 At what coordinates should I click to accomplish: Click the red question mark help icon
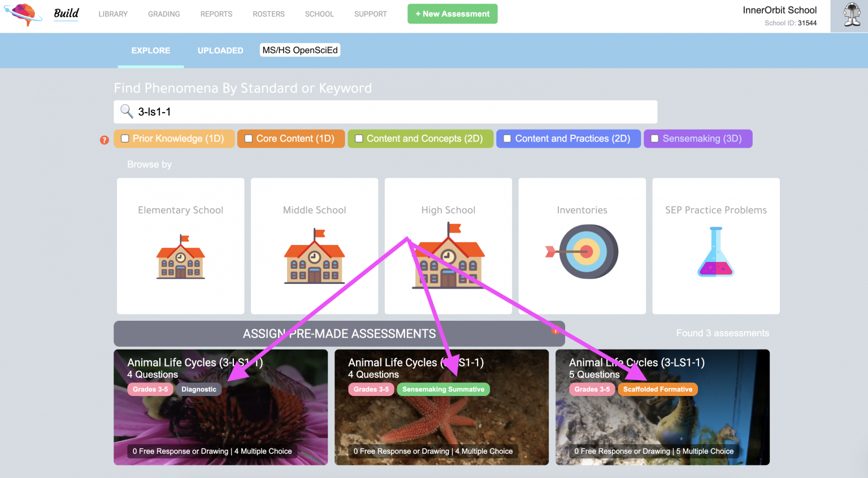coord(105,139)
